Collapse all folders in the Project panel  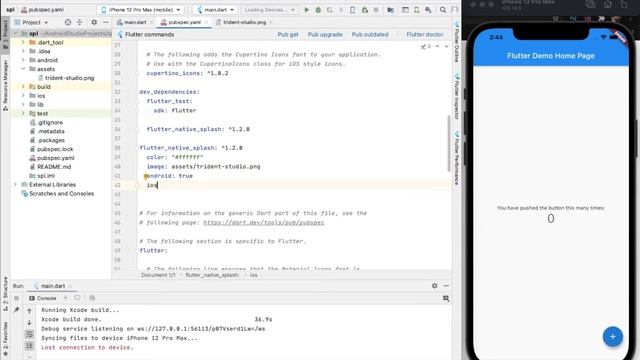click(x=80, y=22)
